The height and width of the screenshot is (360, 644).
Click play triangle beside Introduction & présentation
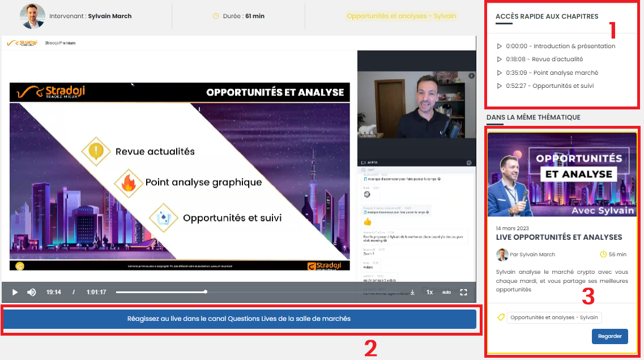point(500,46)
